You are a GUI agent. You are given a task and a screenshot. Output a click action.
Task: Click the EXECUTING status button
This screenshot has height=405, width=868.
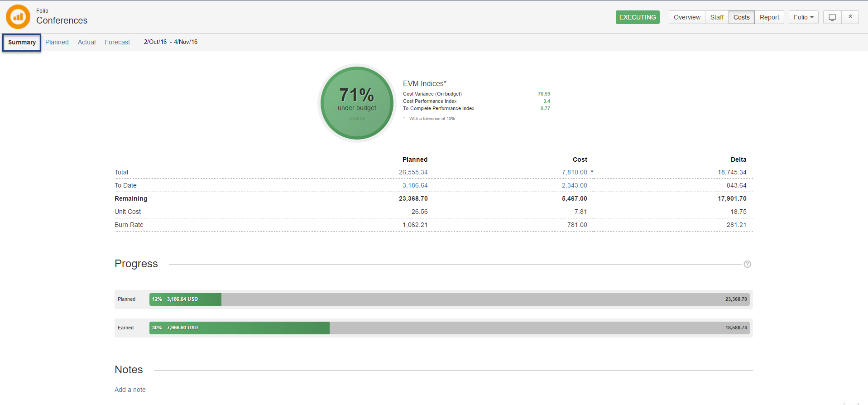click(637, 17)
